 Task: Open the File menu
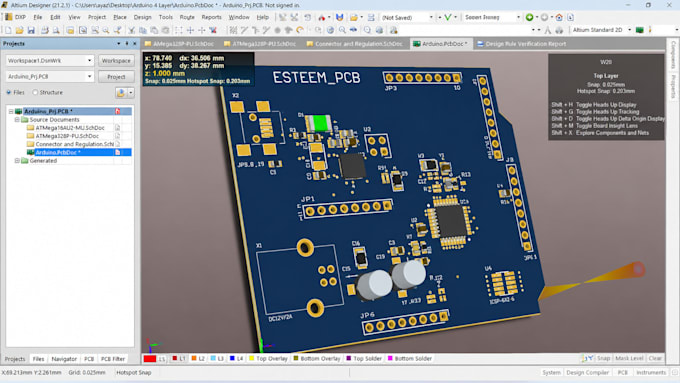coord(38,17)
